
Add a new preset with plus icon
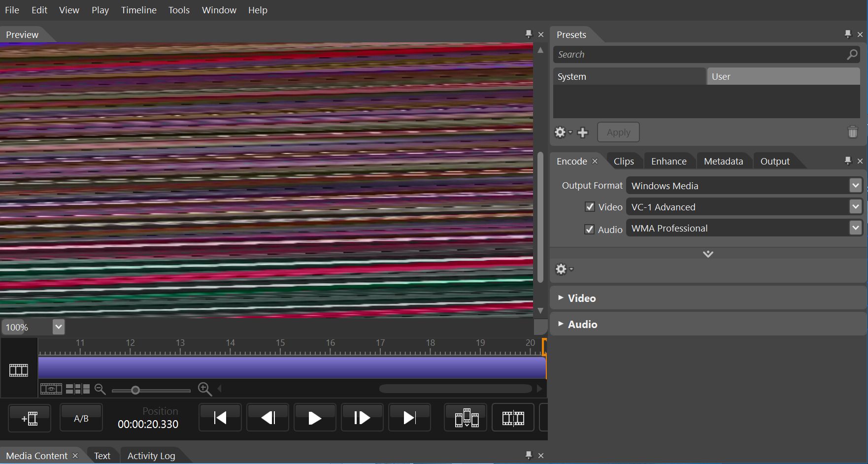583,133
